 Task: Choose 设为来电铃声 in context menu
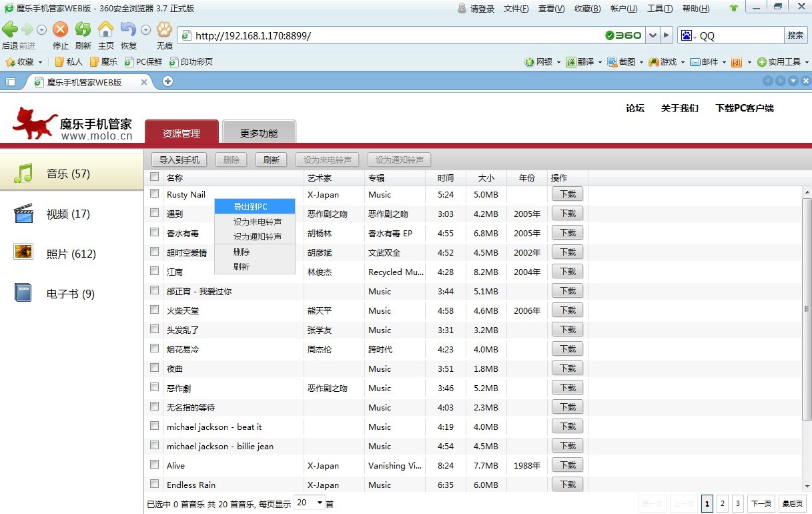(255, 222)
